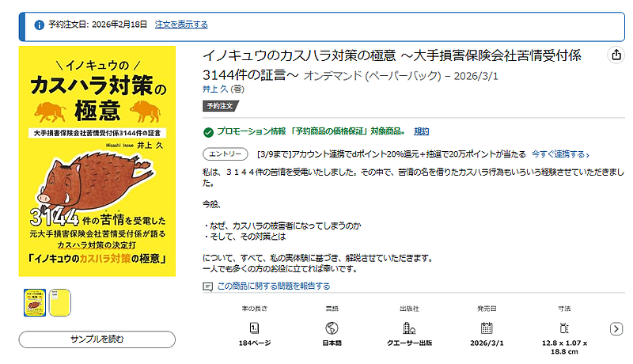
Task: Click the language globe icon
Action: pyautogui.click(x=332, y=328)
